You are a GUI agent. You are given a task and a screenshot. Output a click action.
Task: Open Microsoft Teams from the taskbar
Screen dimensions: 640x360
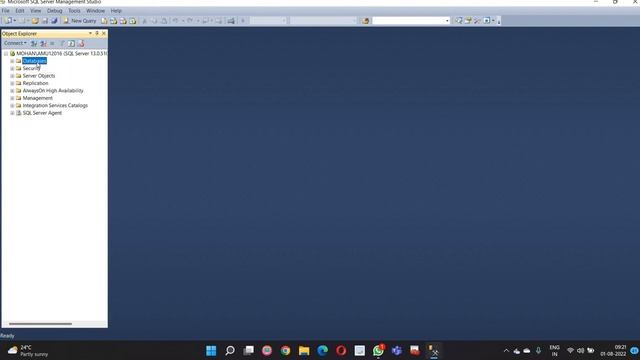[397, 351]
